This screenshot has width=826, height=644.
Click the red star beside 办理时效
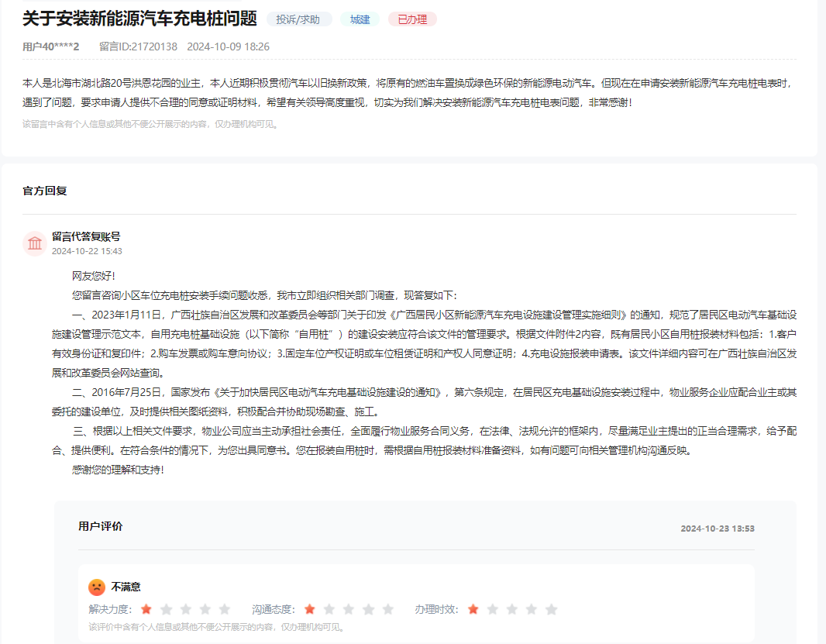[473, 610]
